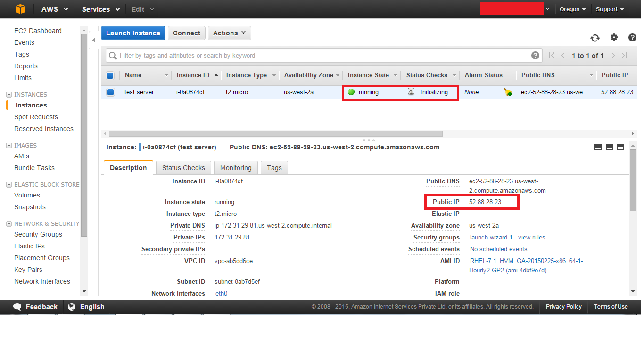This screenshot has height=362, width=644.
Task: Minimize the details pane layout icon
Action: [x=598, y=147]
